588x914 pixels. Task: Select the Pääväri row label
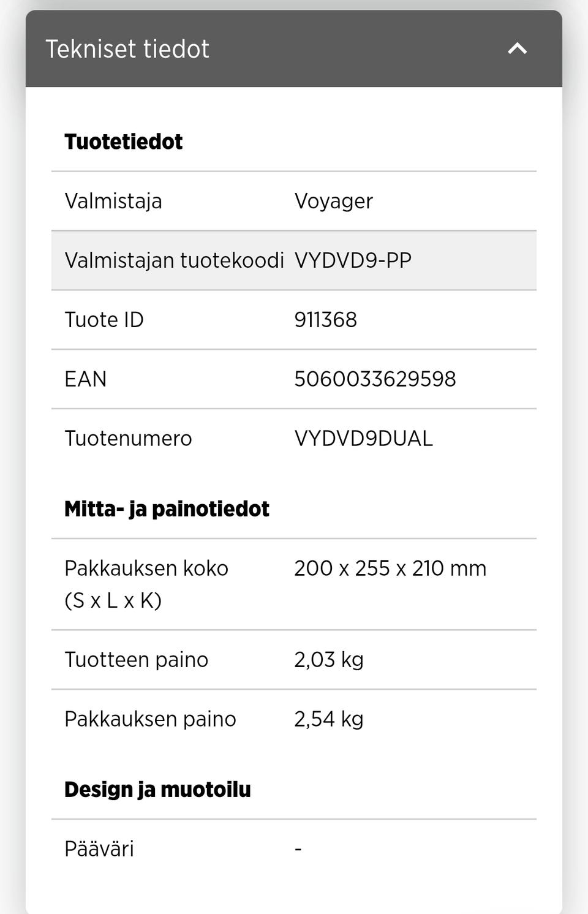click(99, 849)
